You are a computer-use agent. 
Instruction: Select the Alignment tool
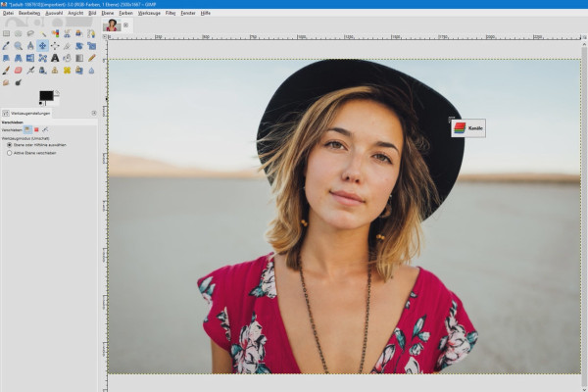[55, 46]
